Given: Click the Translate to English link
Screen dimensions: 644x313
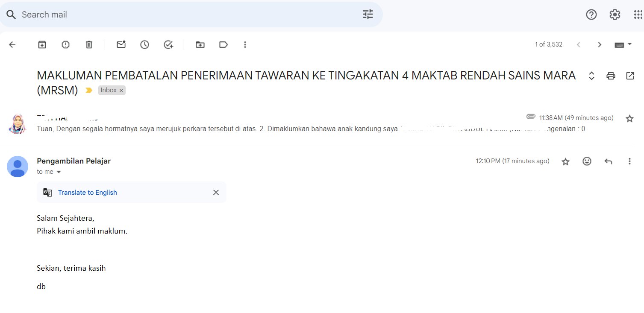Looking at the screenshot, I should (x=88, y=193).
